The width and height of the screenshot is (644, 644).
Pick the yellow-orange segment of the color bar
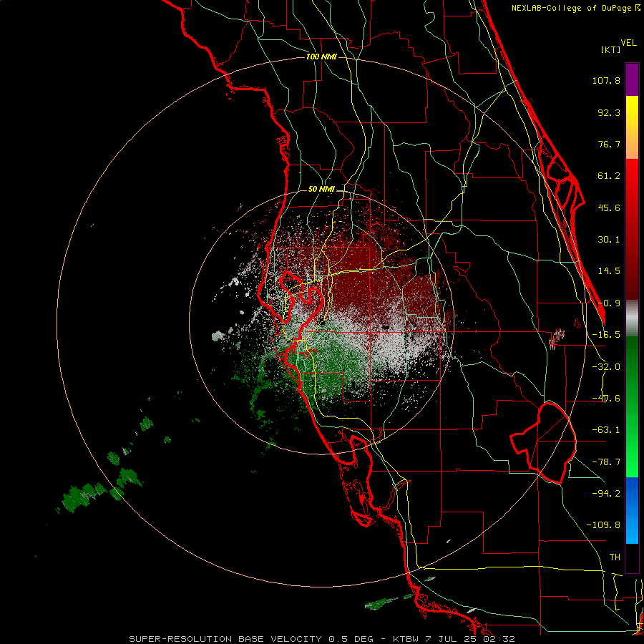point(632,127)
